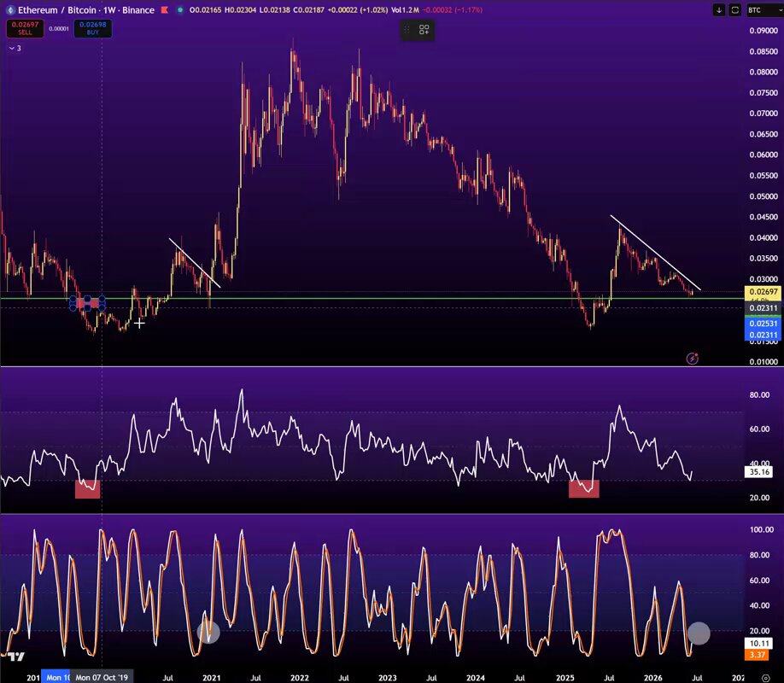Open the Ethereum / Bitcoin symbol title
The height and width of the screenshot is (683, 784).
pos(86,10)
